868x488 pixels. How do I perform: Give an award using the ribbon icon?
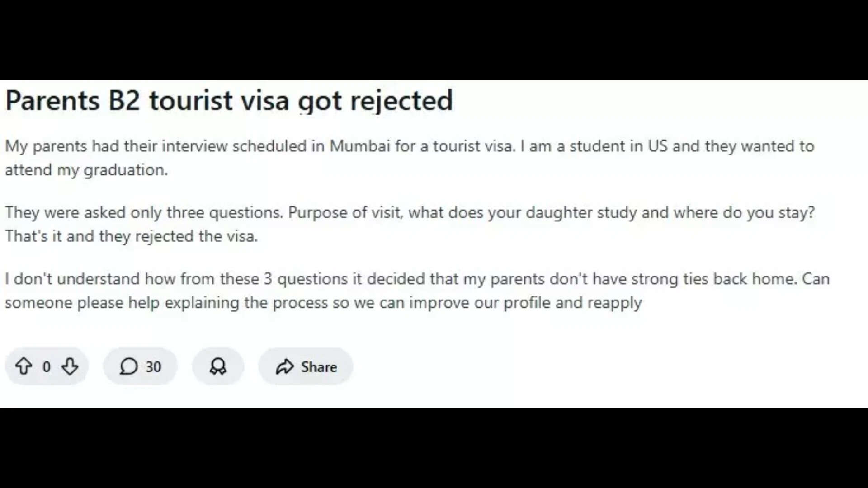point(218,367)
